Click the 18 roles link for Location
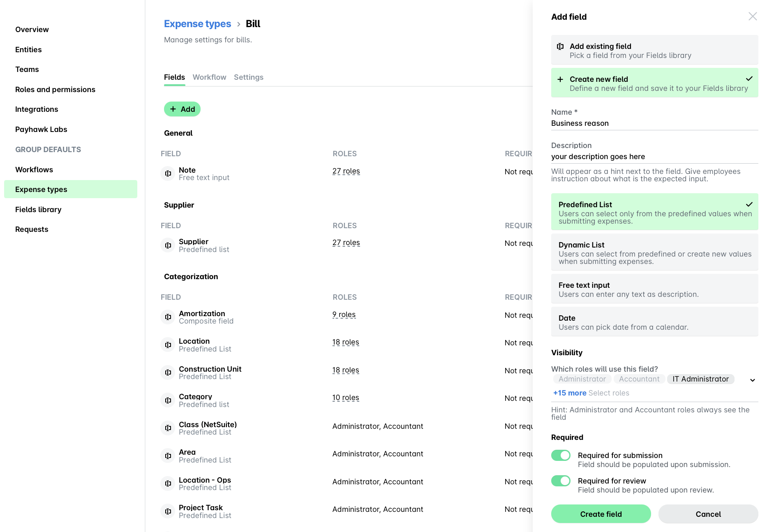The image size is (767, 532). 346,342
